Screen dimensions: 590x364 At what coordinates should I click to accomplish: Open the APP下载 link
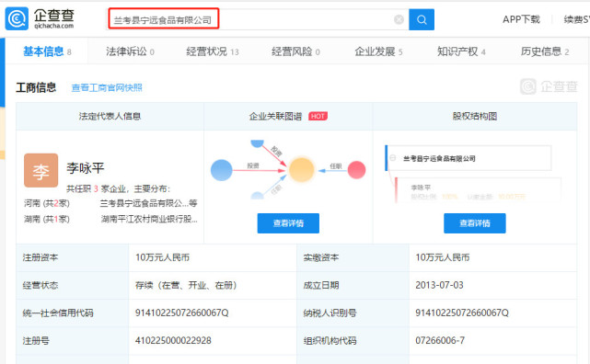(521, 19)
